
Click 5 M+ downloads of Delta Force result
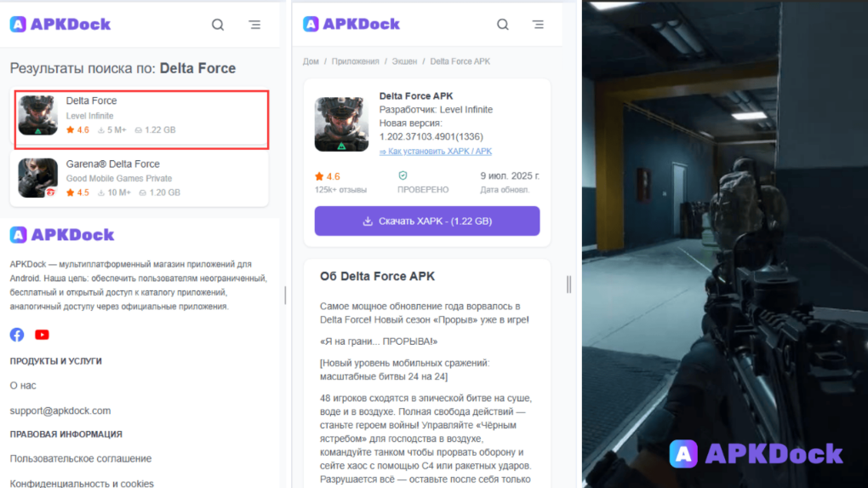(111, 130)
